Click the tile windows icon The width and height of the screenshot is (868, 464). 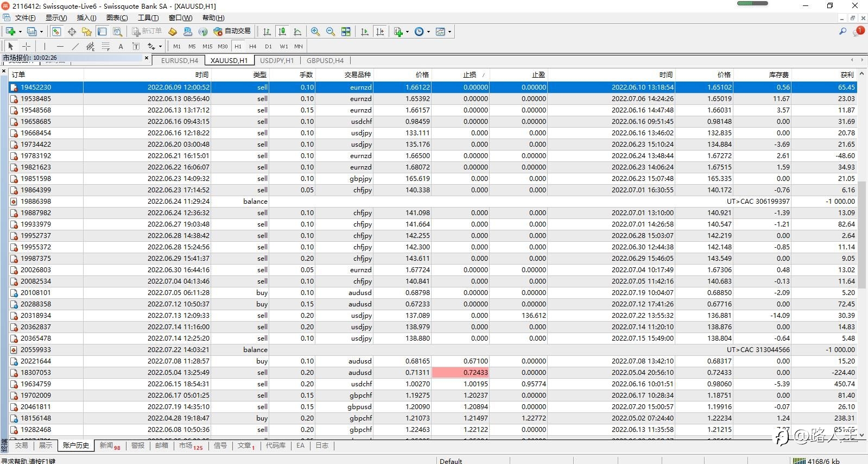346,32
